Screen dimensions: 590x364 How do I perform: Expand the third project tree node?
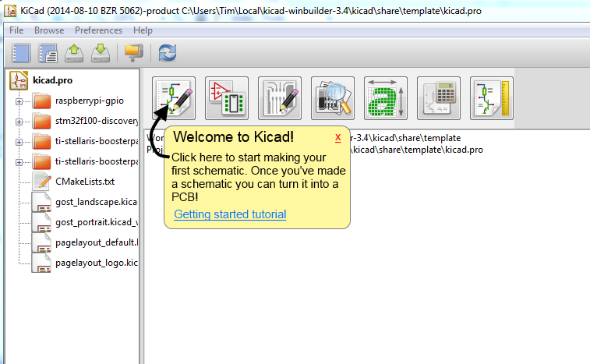(x=19, y=142)
